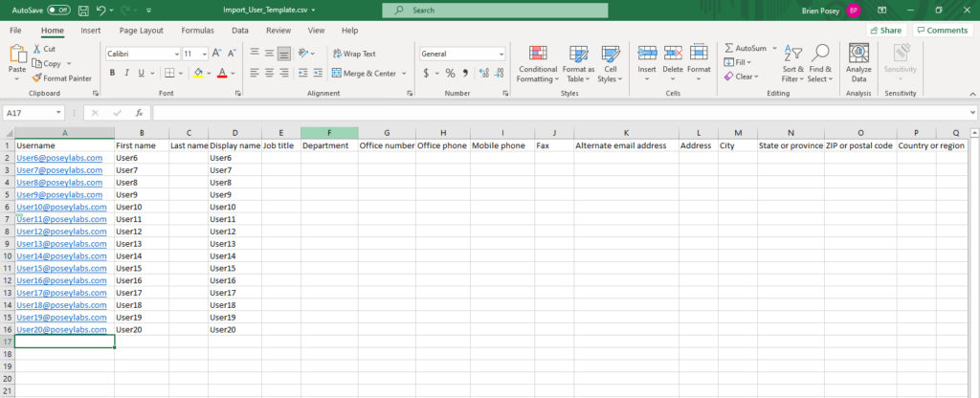Open User20@poseylabs.com link
Screen dimensions: 980x398
point(62,329)
